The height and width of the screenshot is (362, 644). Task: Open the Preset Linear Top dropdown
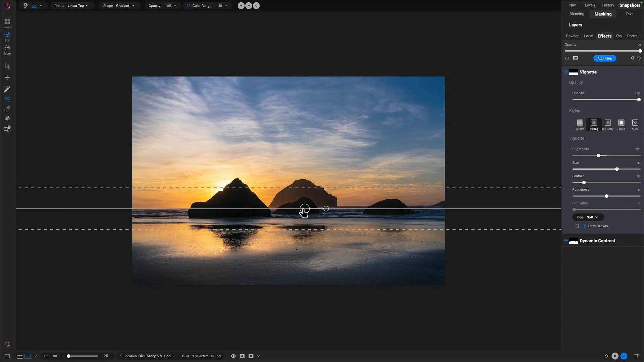(77, 6)
